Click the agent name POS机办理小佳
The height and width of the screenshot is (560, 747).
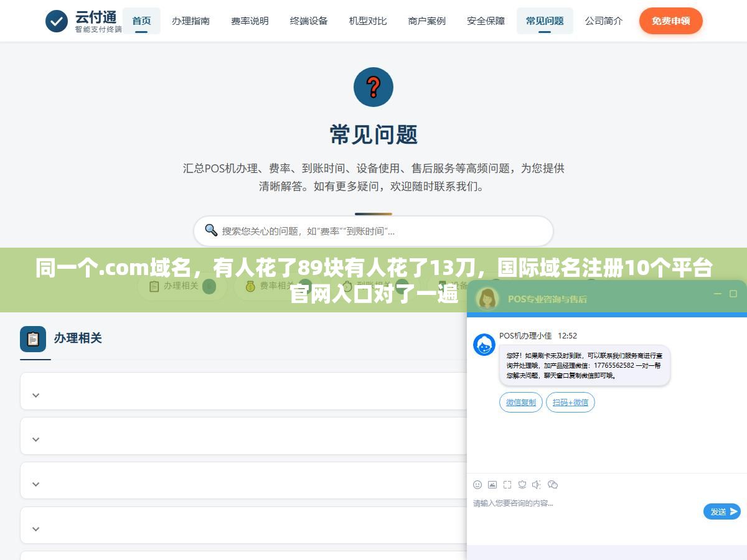525,335
